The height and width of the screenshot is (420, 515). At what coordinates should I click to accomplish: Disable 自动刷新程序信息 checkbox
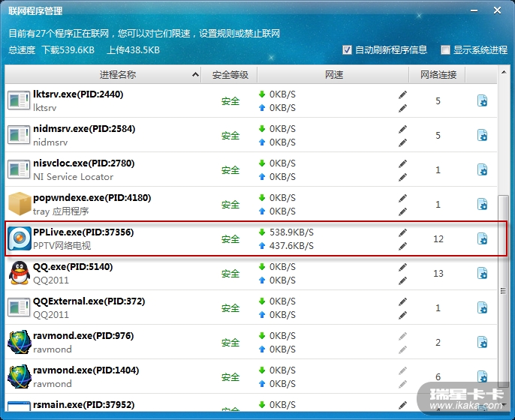(x=347, y=49)
